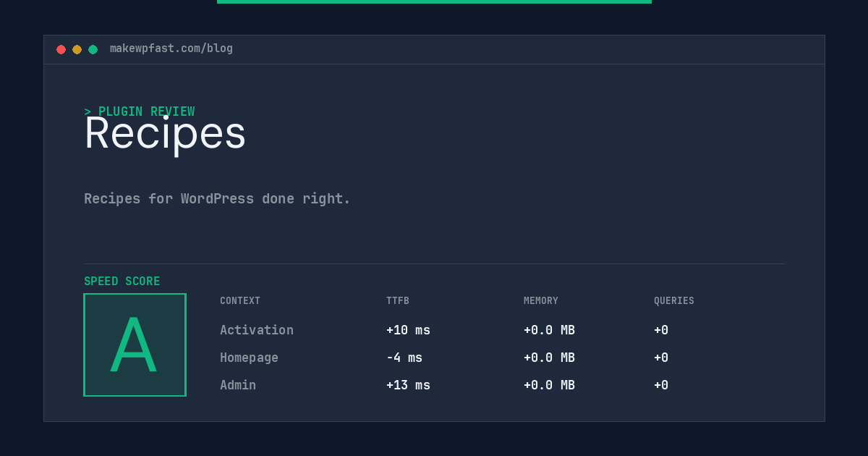Click the makewpfast.com/blog address text

pyautogui.click(x=171, y=48)
